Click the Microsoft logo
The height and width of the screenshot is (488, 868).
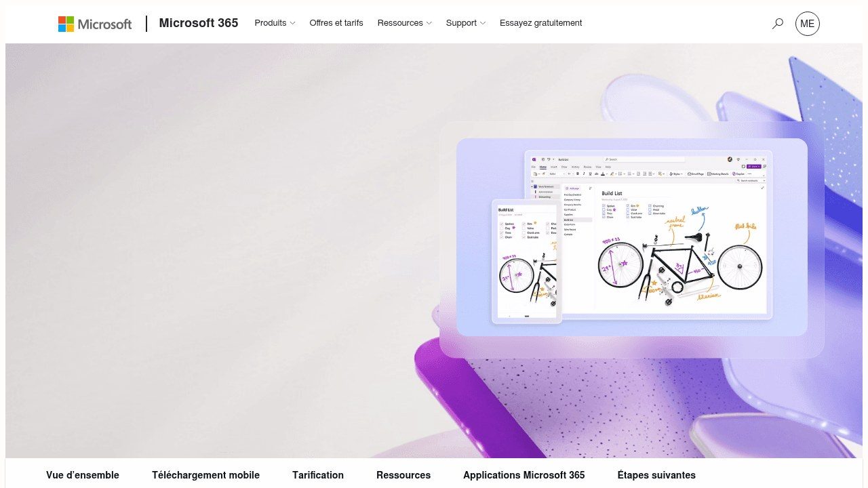tap(95, 24)
